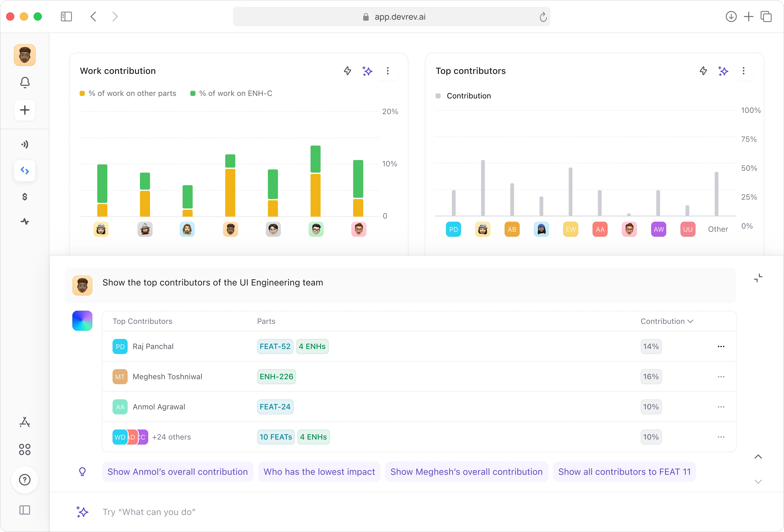
Task: Open the three-dot menu on Work contribution
Action: (x=388, y=71)
